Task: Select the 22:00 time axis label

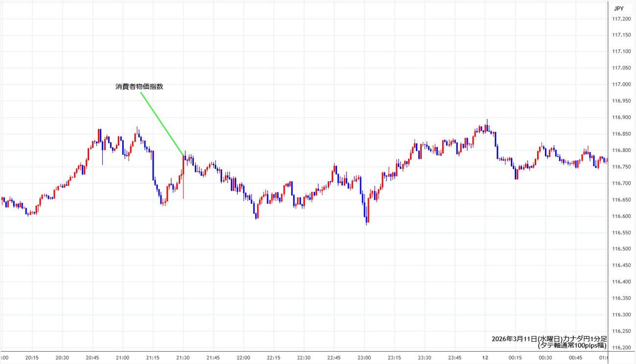Action: point(244,358)
